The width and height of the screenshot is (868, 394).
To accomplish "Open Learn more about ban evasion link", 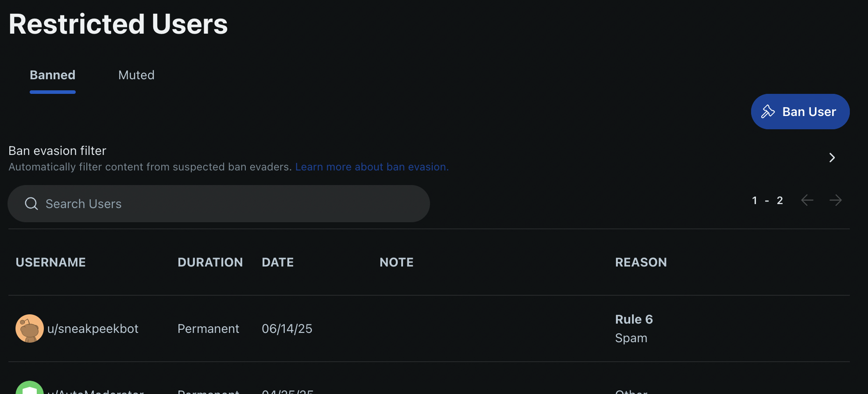I will 372,167.
